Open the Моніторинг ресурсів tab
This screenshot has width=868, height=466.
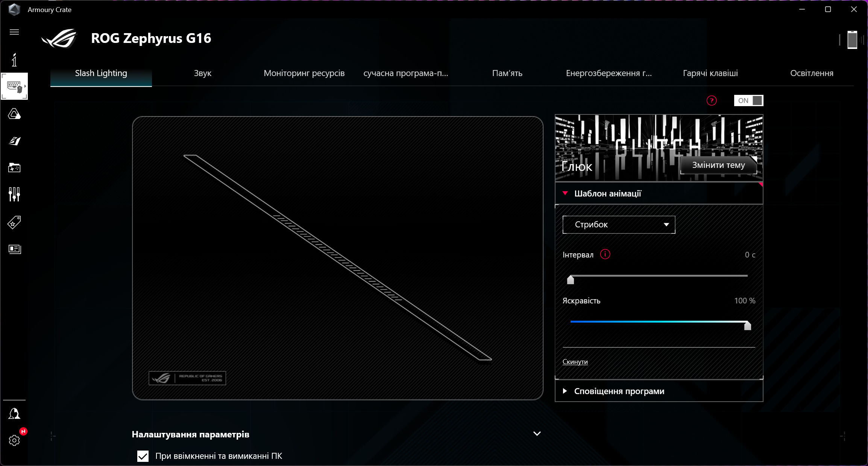tap(304, 73)
